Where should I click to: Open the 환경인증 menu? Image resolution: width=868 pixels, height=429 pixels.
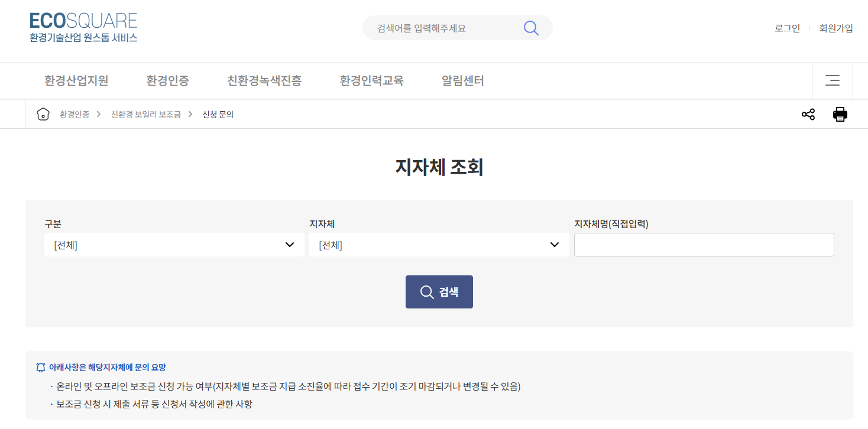168,80
